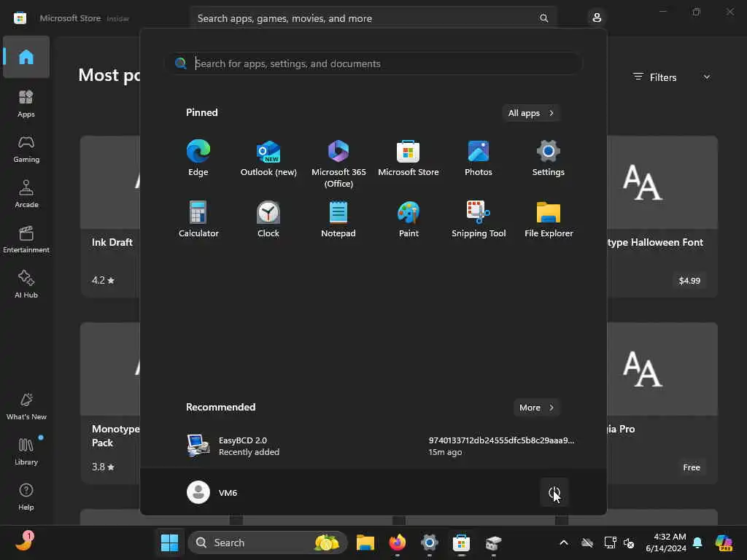This screenshot has width=747, height=560.
Task: Click the Start menu power button
Action: [554, 492]
